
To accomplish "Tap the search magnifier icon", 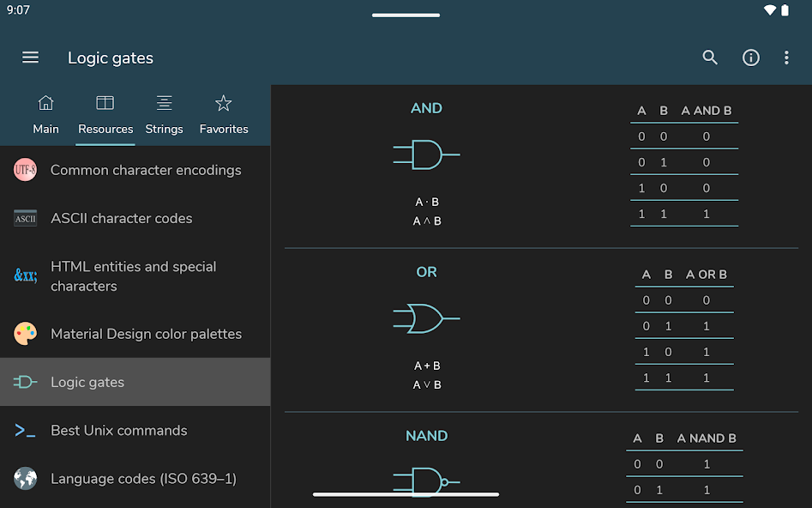I will (x=710, y=57).
